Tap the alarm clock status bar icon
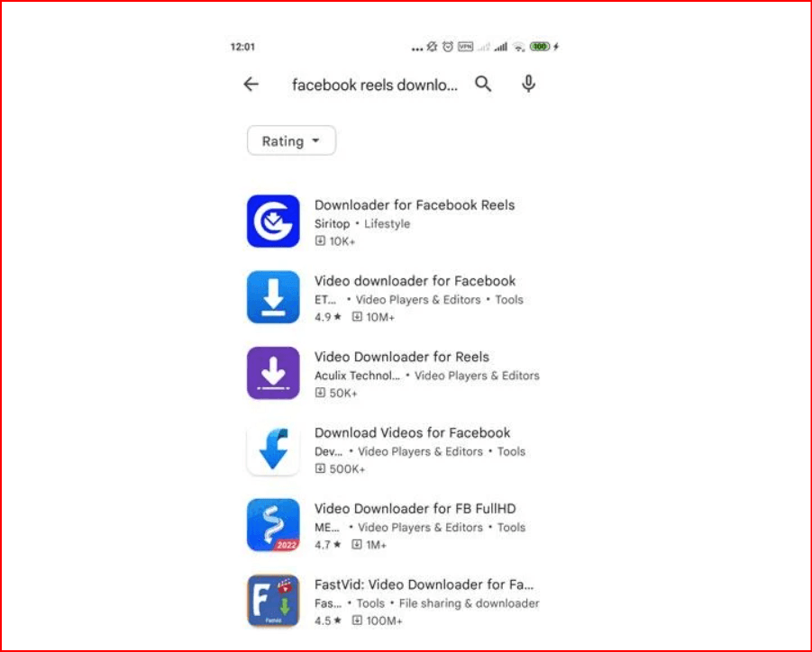The image size is (812, 652). point(448,47)
